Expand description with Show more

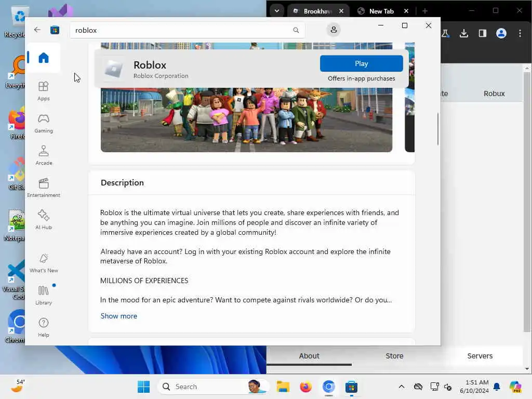[x=119, y=316]
